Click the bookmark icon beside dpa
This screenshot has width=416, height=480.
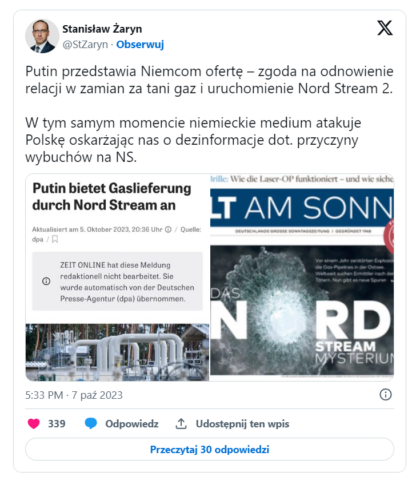(55, 239)
